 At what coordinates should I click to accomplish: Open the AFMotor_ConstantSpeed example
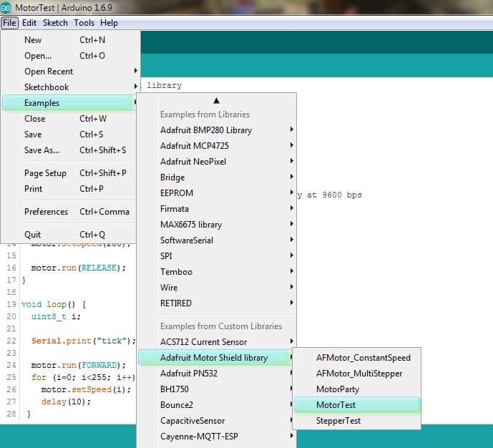[357, 357]
